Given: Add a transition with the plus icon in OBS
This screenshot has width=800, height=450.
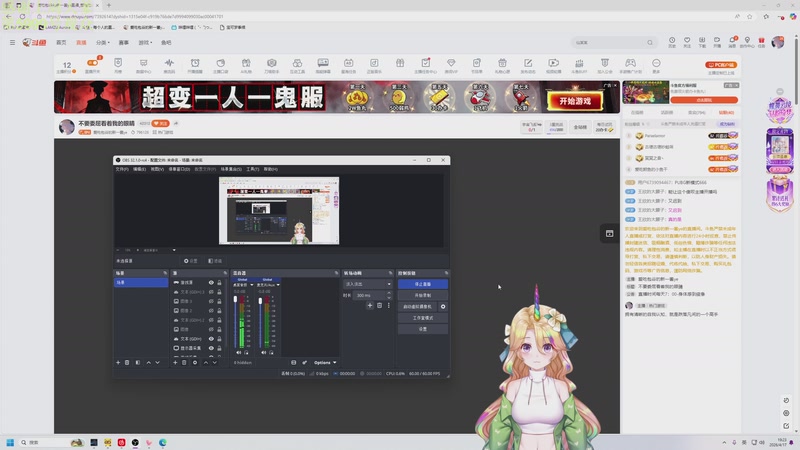Looking at the screenshot, I should 370,306.
